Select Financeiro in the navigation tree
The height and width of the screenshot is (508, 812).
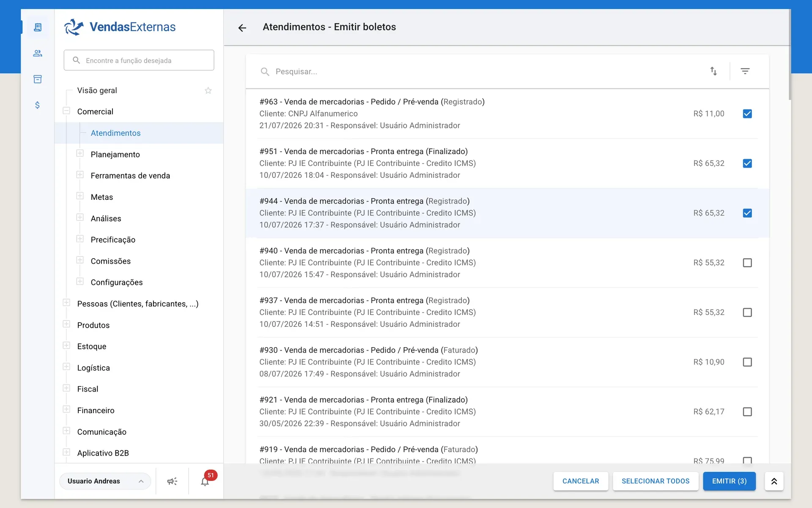click(x=96, y=411)
